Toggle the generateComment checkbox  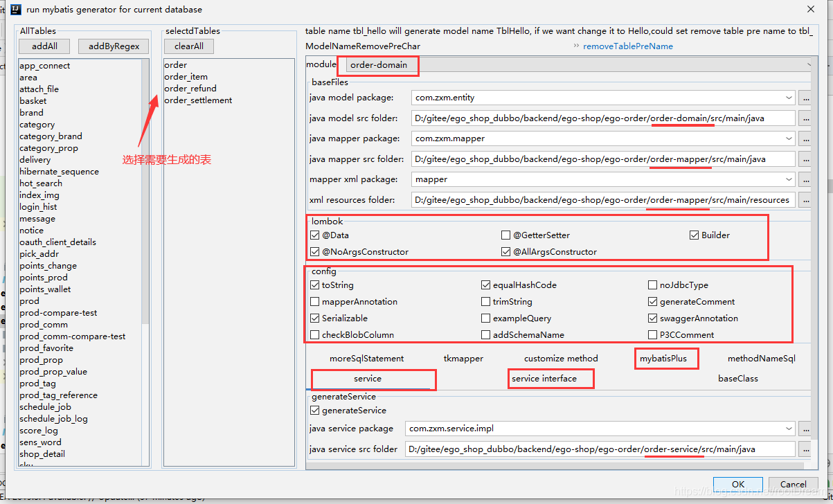[652, 302]
